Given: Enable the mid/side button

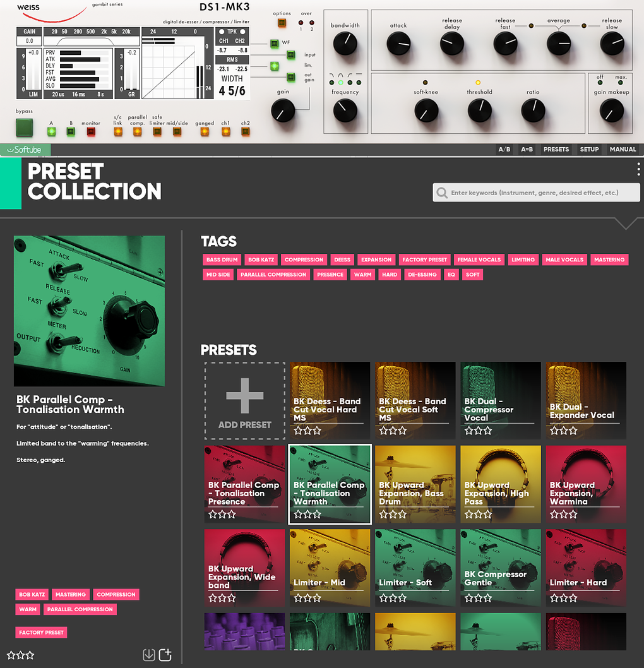Looking at the screenshot, I should (177, 131).
